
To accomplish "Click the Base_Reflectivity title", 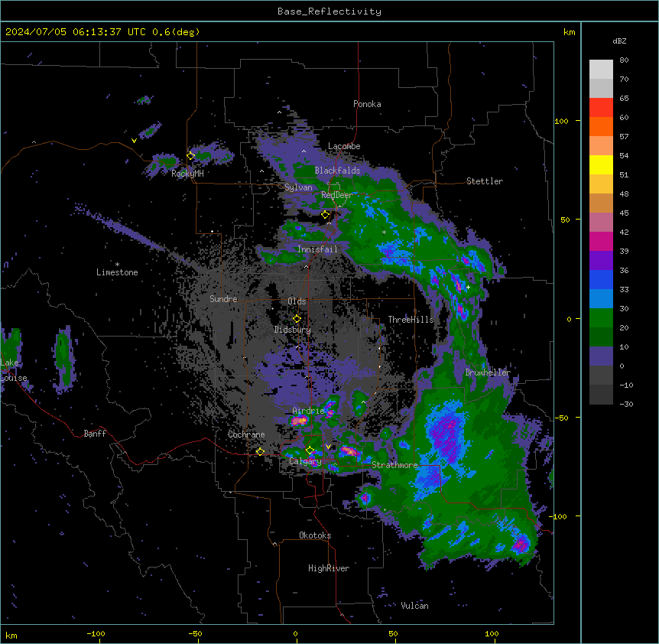I will pyautogui.click(x=329, y=11).
